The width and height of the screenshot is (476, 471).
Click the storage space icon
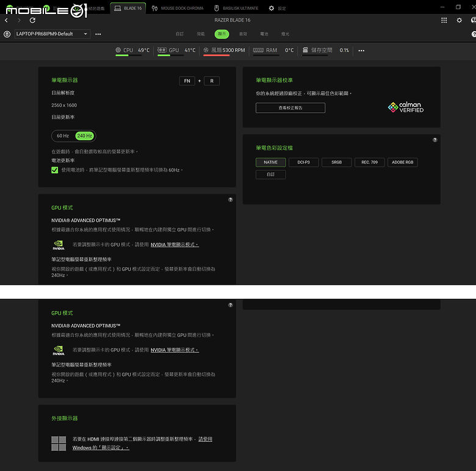pos(305,50)
